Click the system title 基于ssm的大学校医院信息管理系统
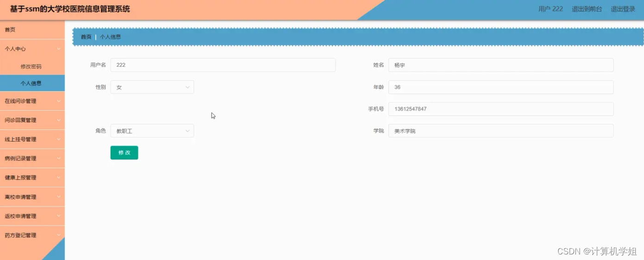The image size is (644, 260). click(70, 9)
